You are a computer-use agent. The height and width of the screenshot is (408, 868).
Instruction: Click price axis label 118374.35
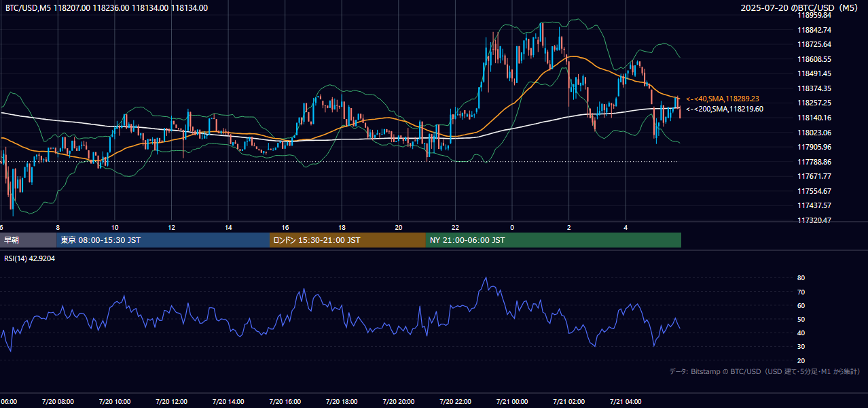click(x=815, y=88)
